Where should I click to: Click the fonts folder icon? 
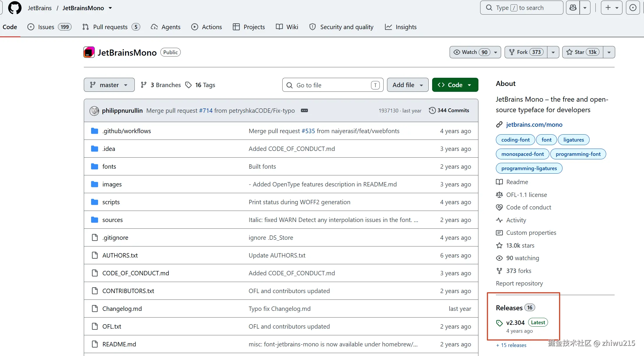coord(95,166)
